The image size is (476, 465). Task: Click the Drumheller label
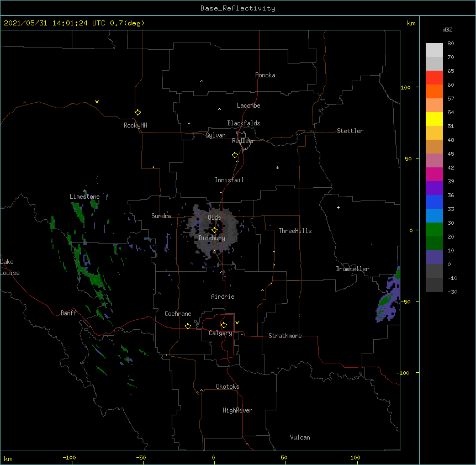point(352,269)
